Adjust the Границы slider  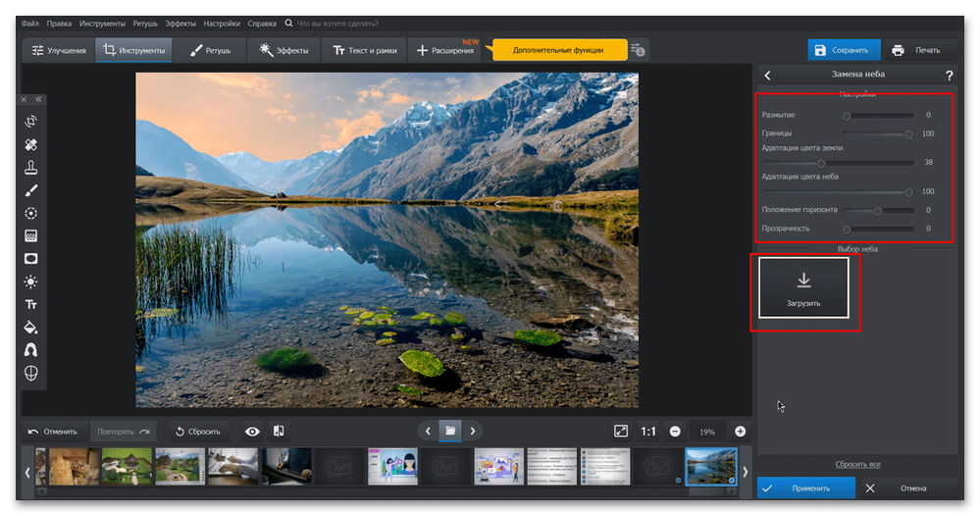878,133
